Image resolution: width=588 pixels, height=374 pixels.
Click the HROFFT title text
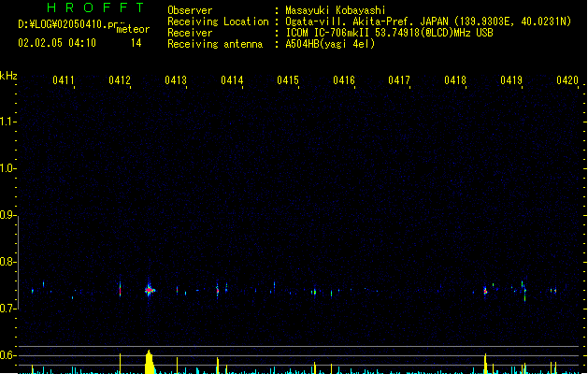tap(95, 7)
